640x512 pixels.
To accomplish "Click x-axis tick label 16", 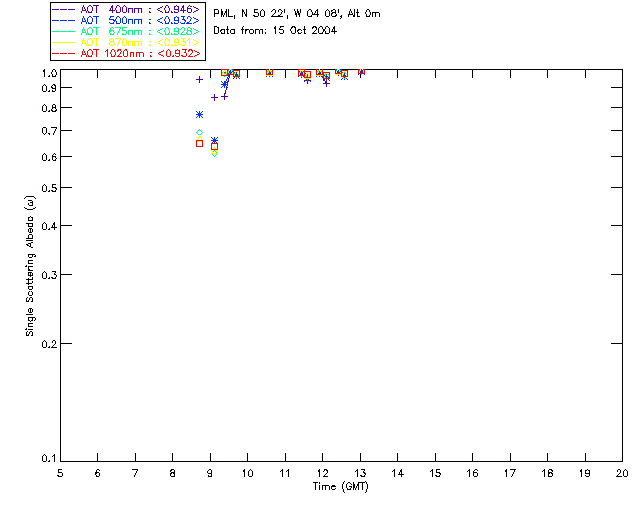I will tap(473, 473).
